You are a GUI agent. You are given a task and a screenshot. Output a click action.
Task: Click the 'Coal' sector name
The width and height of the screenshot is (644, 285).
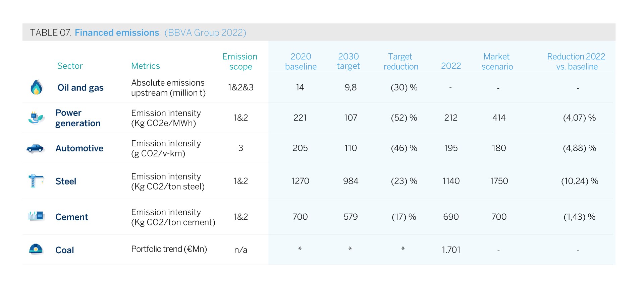(65, 250)
